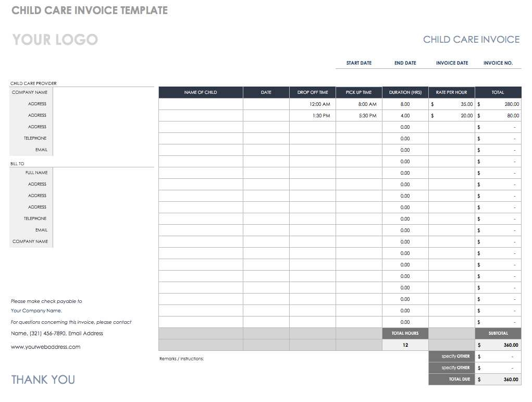
Task: Select the TOTAL HOURS value of 12
Action: (x=405, y=345)
